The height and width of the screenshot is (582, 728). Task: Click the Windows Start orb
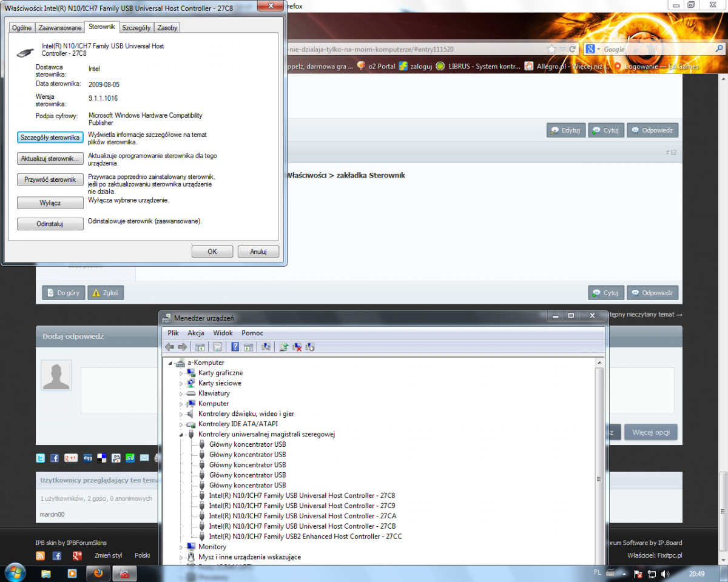tap(15, 572)
